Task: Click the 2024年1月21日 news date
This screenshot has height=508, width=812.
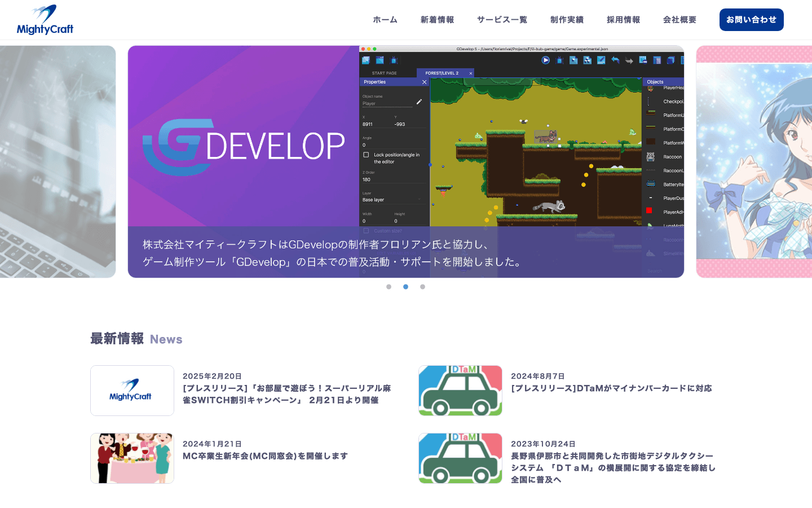Action: pyautogui.click(x=212, y=444)
